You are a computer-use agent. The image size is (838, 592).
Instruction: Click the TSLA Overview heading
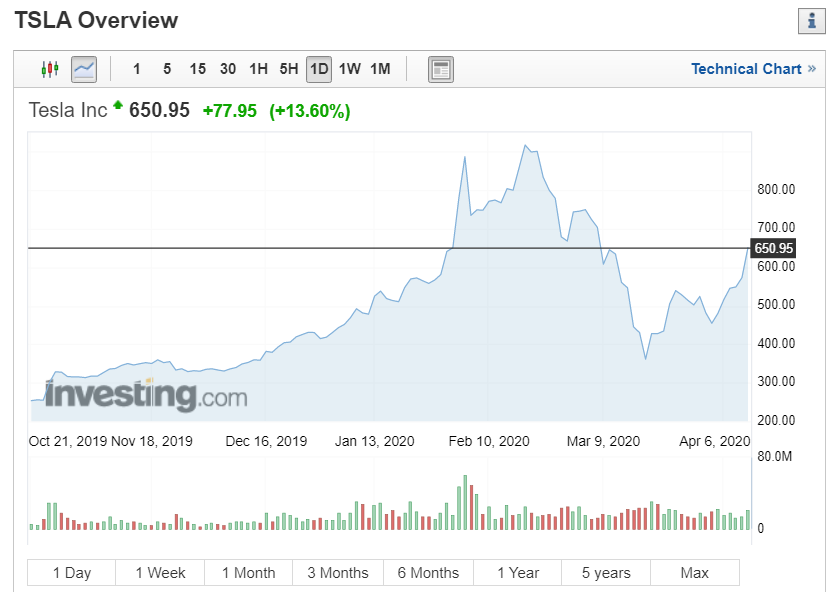point(96,20)
